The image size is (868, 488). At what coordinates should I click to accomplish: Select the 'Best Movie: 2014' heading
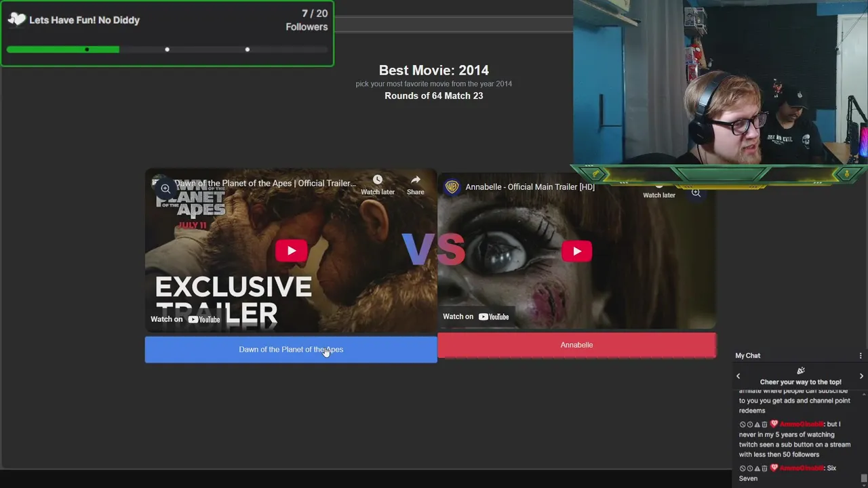tap(434, 70)
